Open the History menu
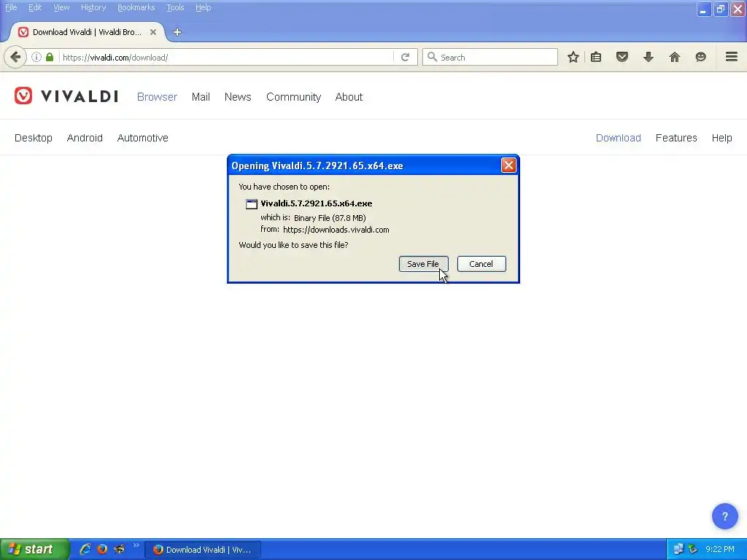 pyautogui.click(x=93, y=7)
